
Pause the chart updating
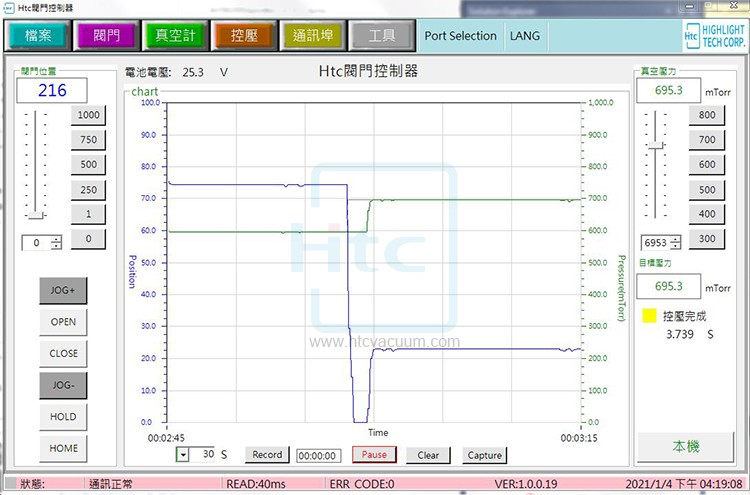374,455
